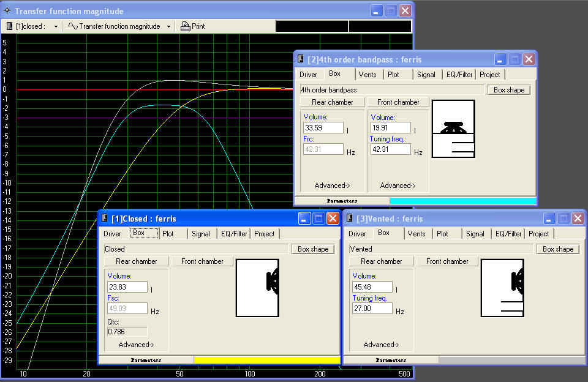
Task: Click the yellow color bar in the Closed window
Action: tap(266, 360)
